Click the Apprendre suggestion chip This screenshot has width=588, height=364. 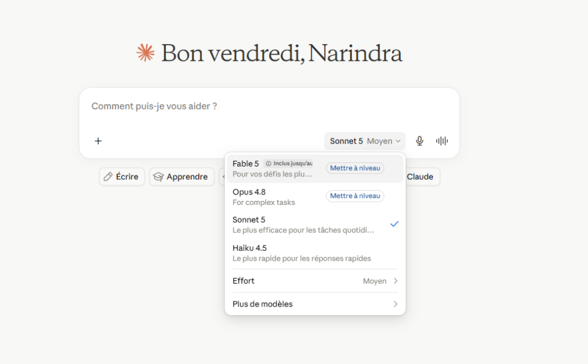coord(181,177)
